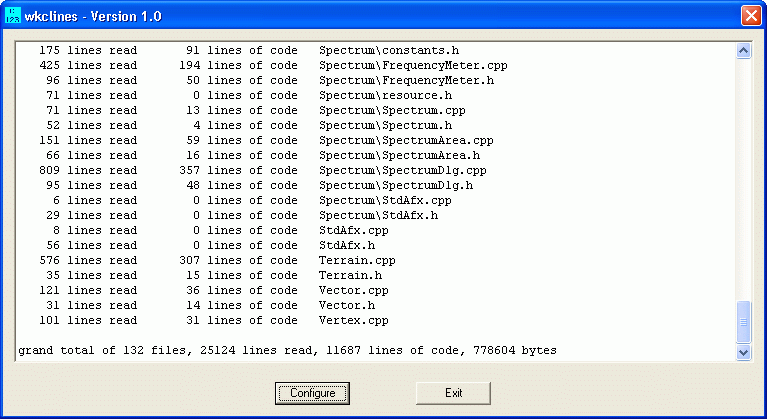The image size is (767, 419).
Task: Click the scrollbar down arrow
Action: pyautogui.click(x=743, y=352)
